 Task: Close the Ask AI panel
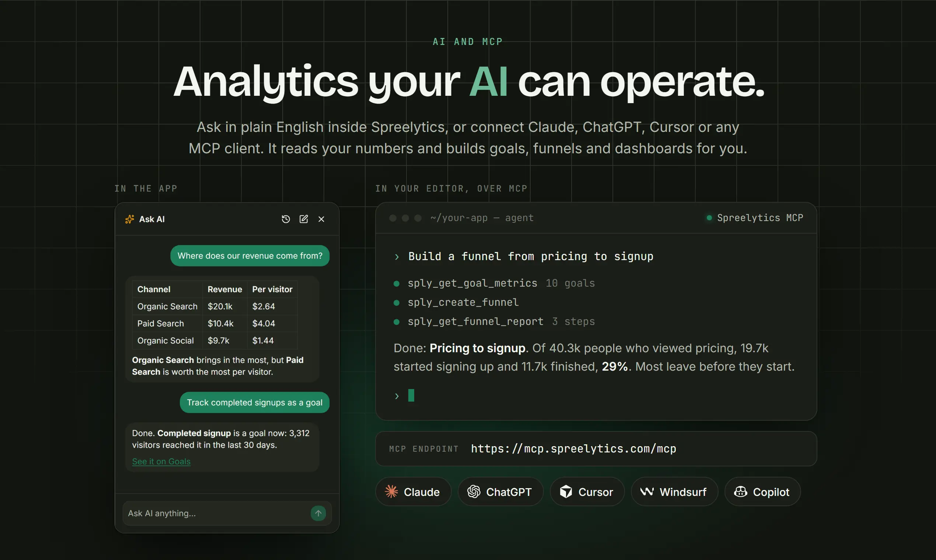[x=321, y=219]
